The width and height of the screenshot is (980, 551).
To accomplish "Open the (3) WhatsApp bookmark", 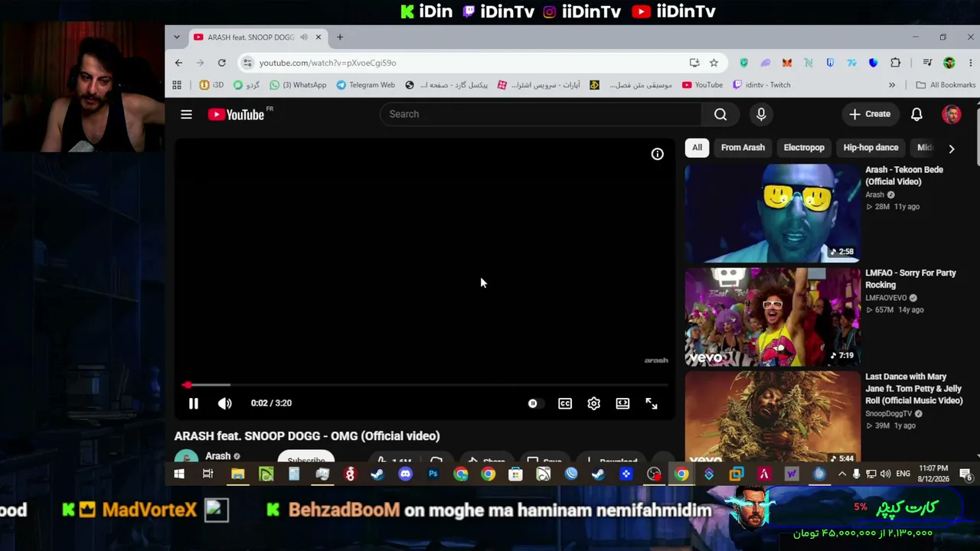I will pyautogui.click(x=298, y=85).
